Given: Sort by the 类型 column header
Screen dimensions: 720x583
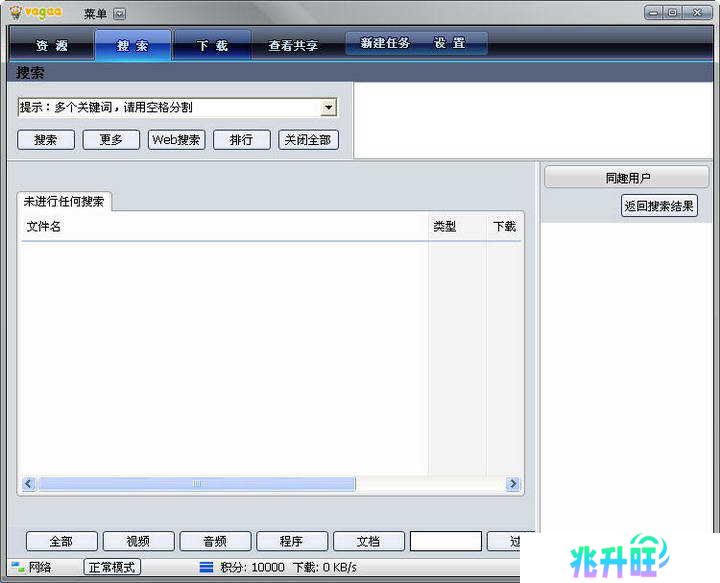Looking at the screenshot, I should click(x=457, y=226).
